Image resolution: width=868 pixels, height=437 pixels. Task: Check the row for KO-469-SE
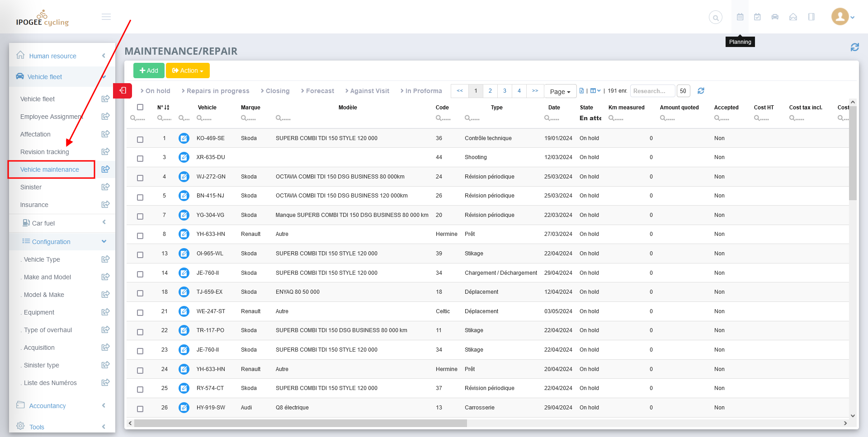point(140,140)
